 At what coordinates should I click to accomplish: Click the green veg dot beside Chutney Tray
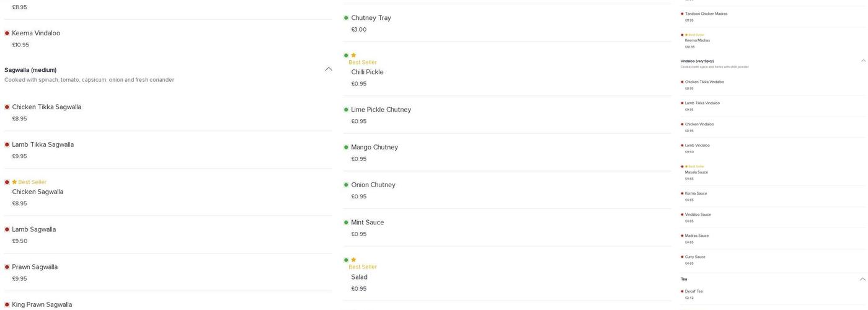pyautogui.click(x=346, y=18)
